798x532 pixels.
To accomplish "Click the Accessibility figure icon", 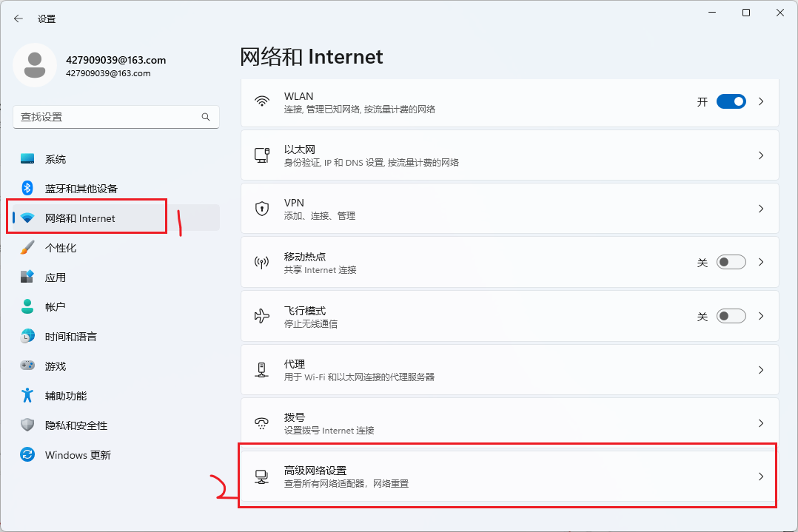I will tap(27, 396).
